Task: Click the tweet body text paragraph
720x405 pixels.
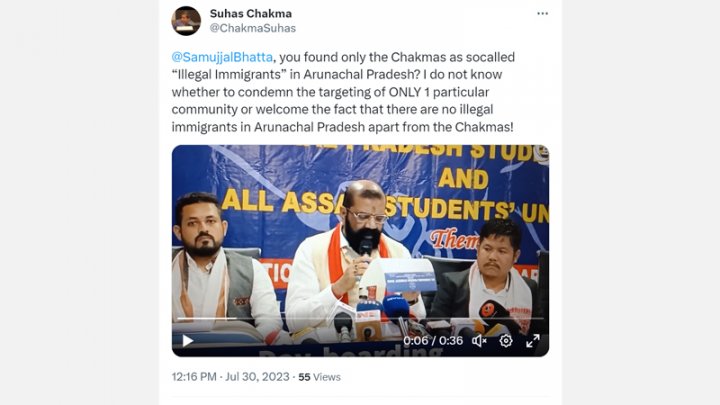Action: 343,92
